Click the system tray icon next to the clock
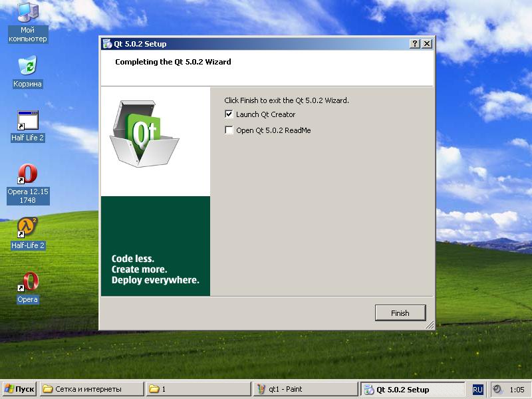 (497, 389)
